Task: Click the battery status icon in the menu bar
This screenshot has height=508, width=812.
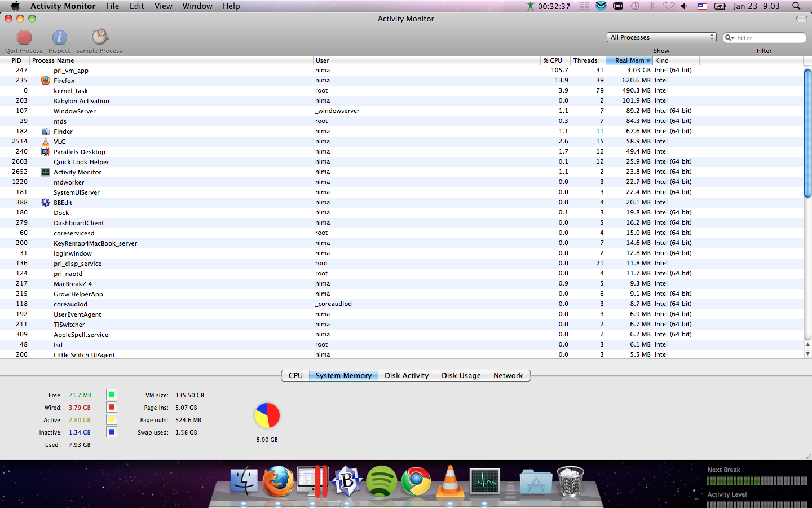Action: point(720,6)
